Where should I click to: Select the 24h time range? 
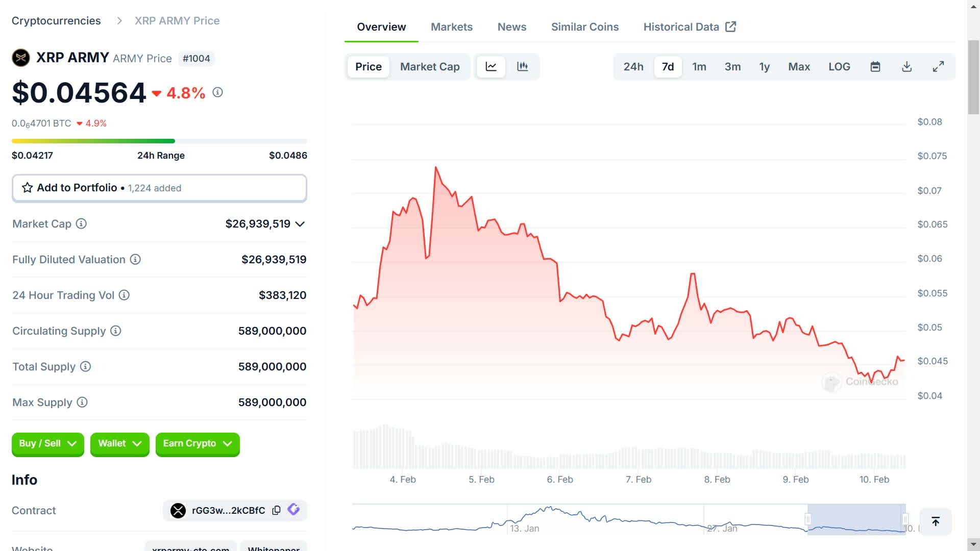coord(633,67)
